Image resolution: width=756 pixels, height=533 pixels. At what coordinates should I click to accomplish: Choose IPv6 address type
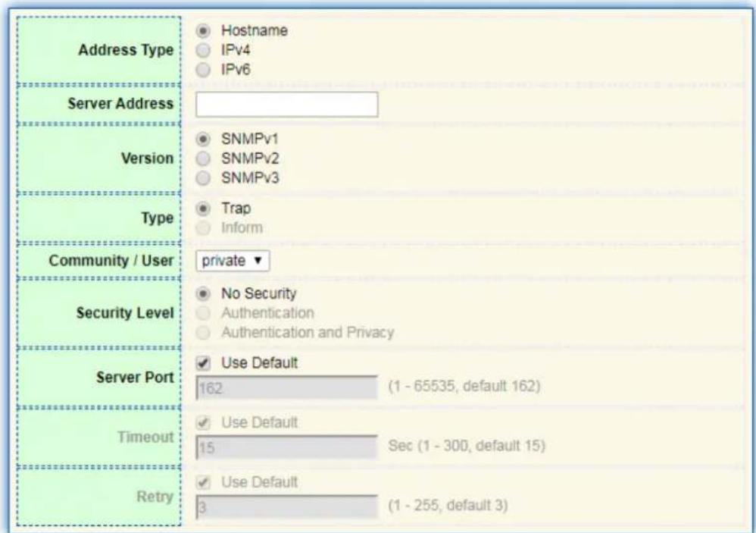(203, 70)
